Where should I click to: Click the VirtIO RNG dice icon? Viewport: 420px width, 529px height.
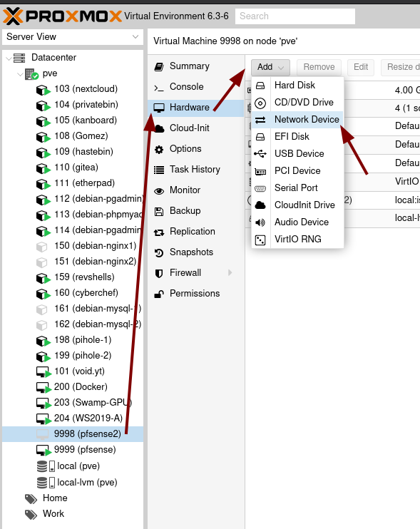260,240
